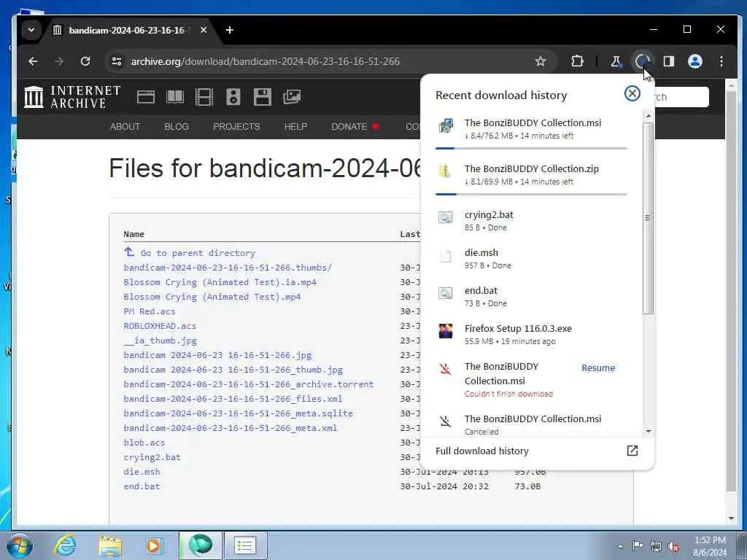Click the archive.org address bar URL
This screenshot has height=560, width=747.
click(265, 61)
